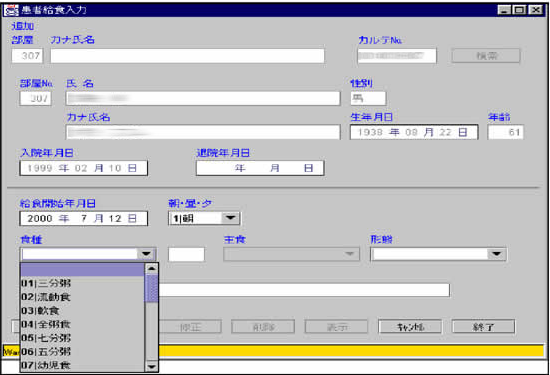550x375 pixels.
Task: Click the 終了 button
Action: pyautogui.click(x=483, y=327)
